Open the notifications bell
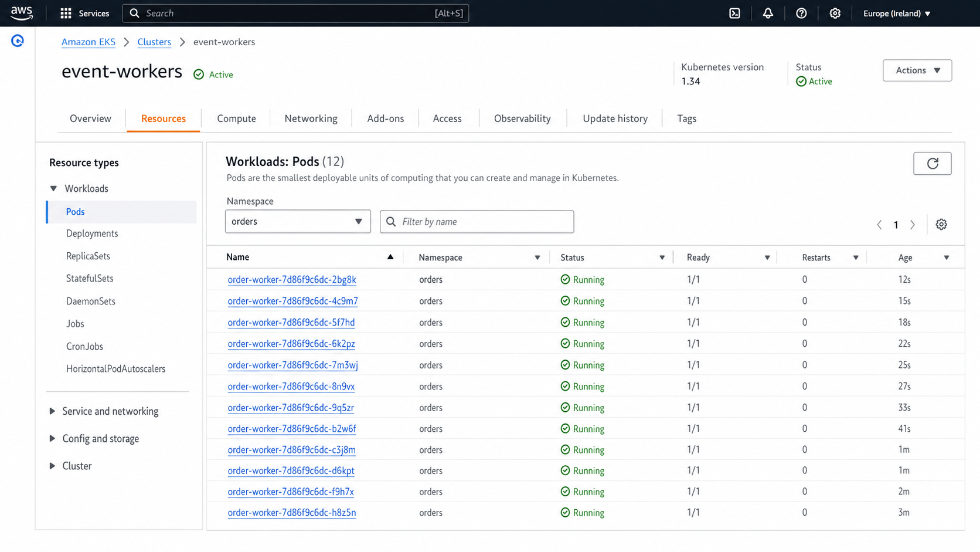Image resolution: width=980 pixels, height=552 pixels. [x=768, y=13]
